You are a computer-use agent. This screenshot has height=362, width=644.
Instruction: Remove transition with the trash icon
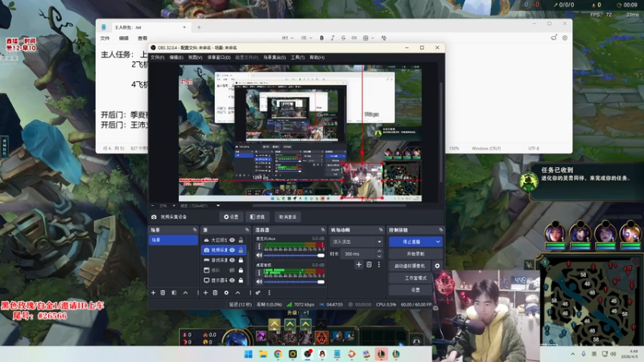tap(369, 265)
